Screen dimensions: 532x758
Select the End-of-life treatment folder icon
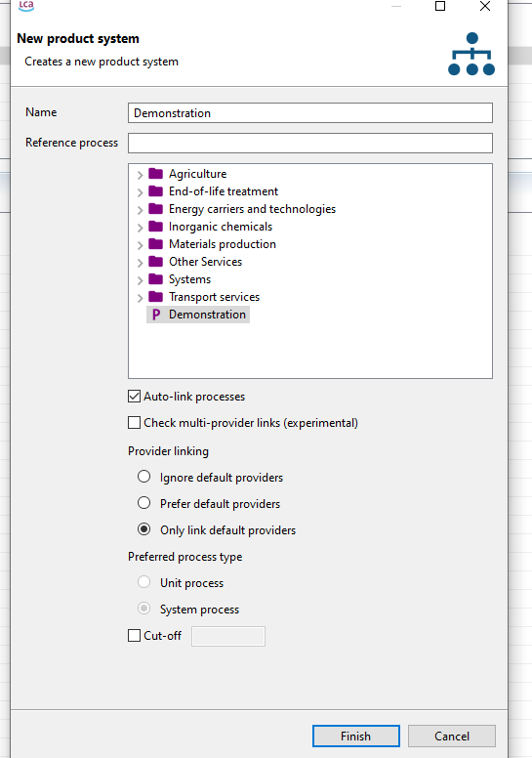(155, 190)
